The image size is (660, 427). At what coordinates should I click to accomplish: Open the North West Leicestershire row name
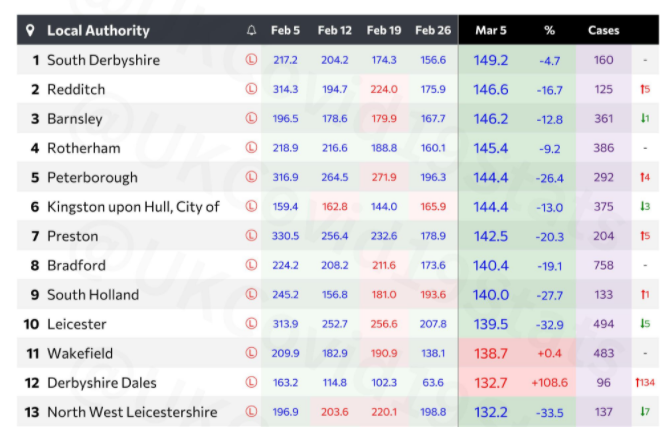coord(131,412)
